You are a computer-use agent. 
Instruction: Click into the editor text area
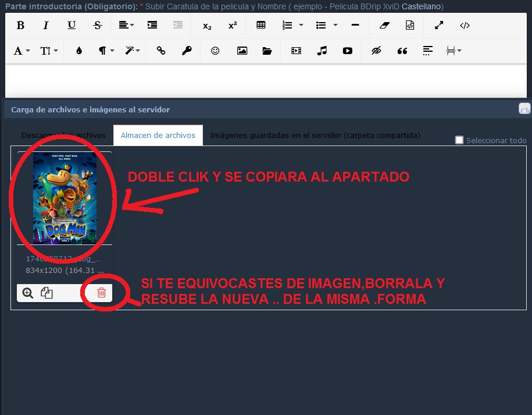coord(266,81)
